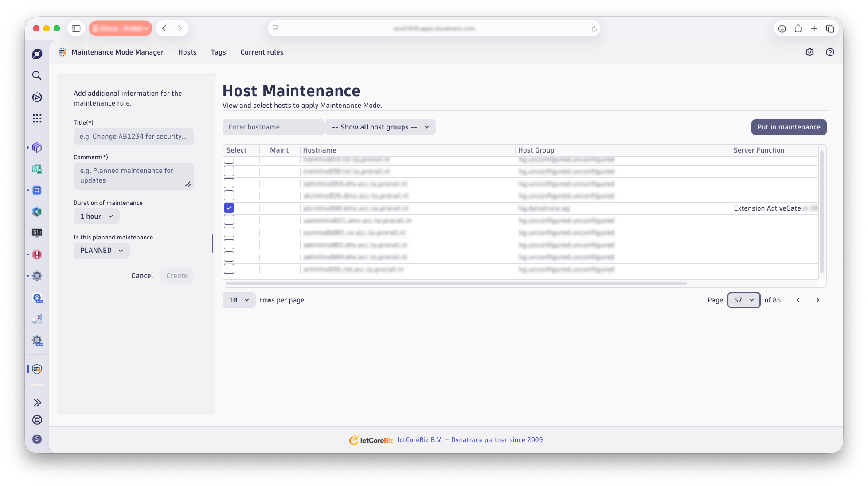Viewport: 868px width, 486px height.
Task: Click the Maintenance Mode Manager shield icon
Action: (62, 52)
